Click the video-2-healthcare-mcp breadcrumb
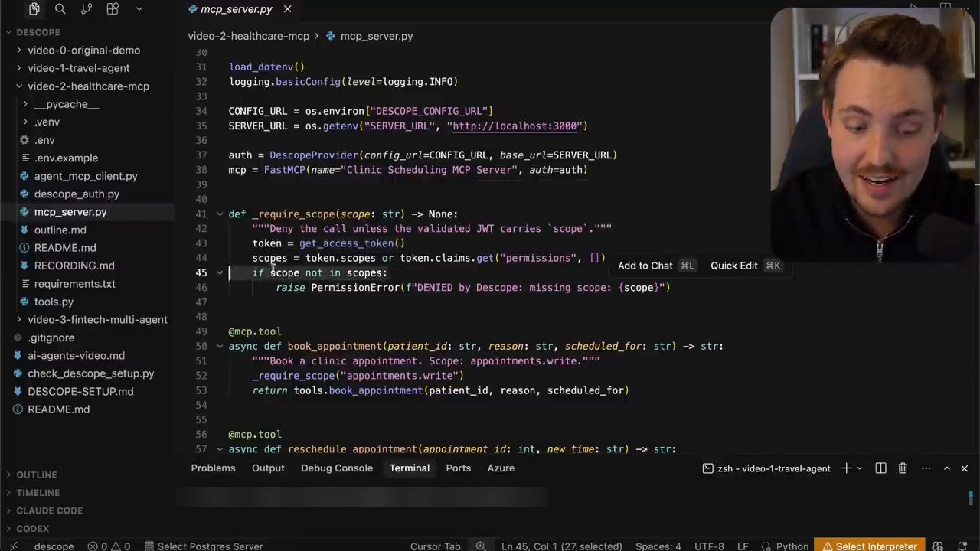Screen dimensions: 980x551 [x=249, y=36]
